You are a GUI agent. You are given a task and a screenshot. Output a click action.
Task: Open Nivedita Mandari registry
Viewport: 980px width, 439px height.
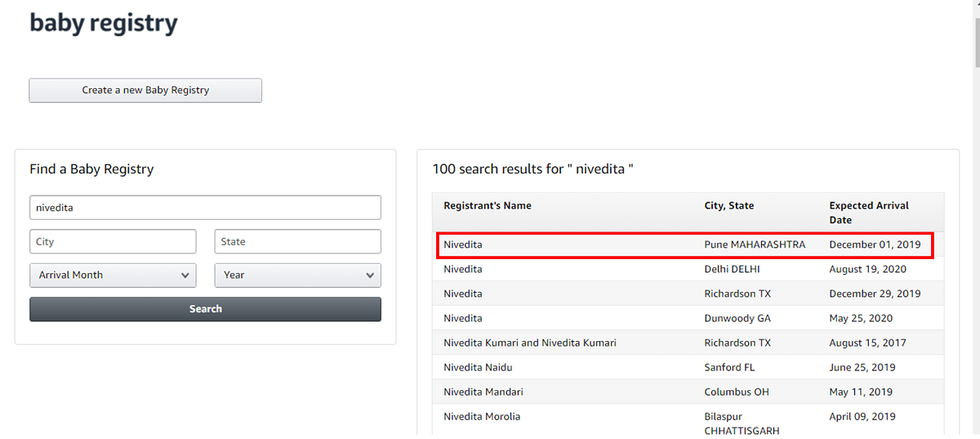pos(688,392)
